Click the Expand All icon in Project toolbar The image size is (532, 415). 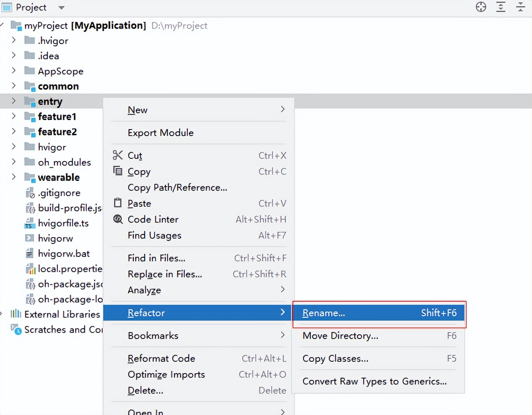[501, 7]
